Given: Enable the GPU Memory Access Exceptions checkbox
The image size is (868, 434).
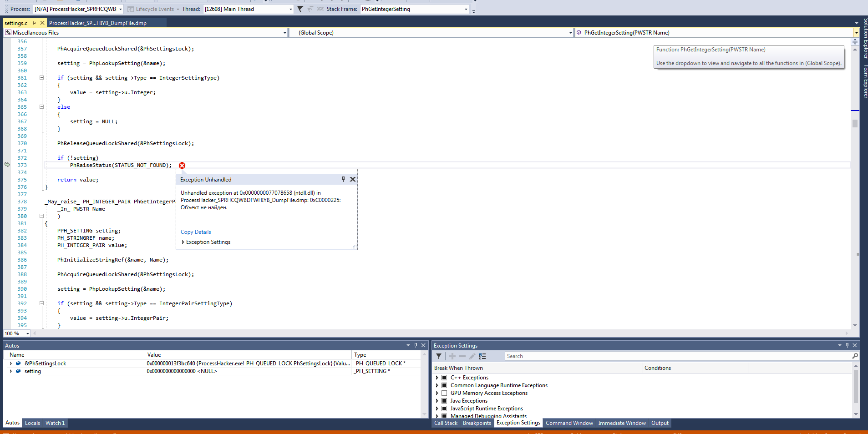Looking at the screenshot, I should (x=445, y=393).
